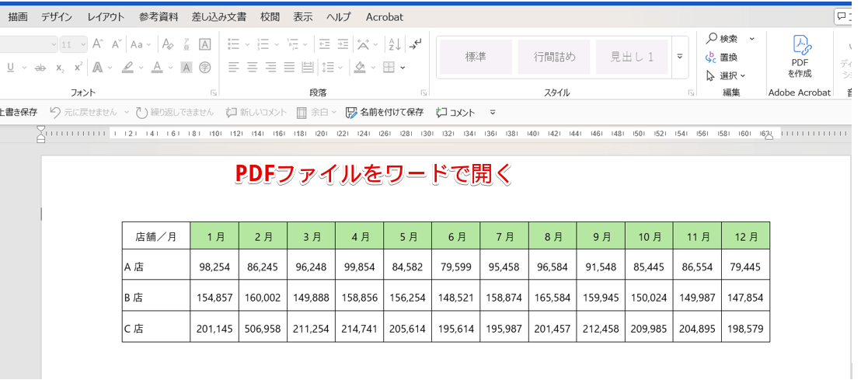Toggle underline formatting
868x380 pixels.
coord(11,68)
